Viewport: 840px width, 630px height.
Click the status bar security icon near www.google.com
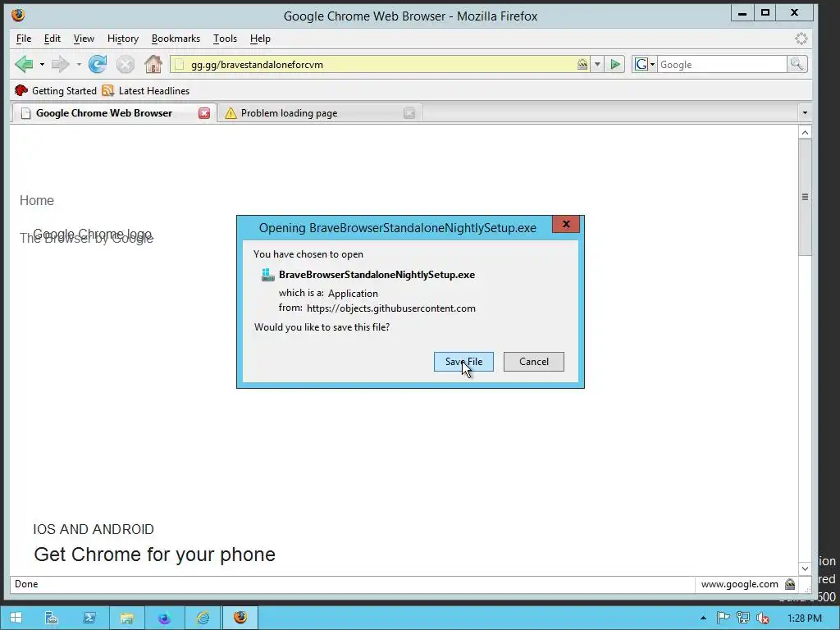(790, 584)
